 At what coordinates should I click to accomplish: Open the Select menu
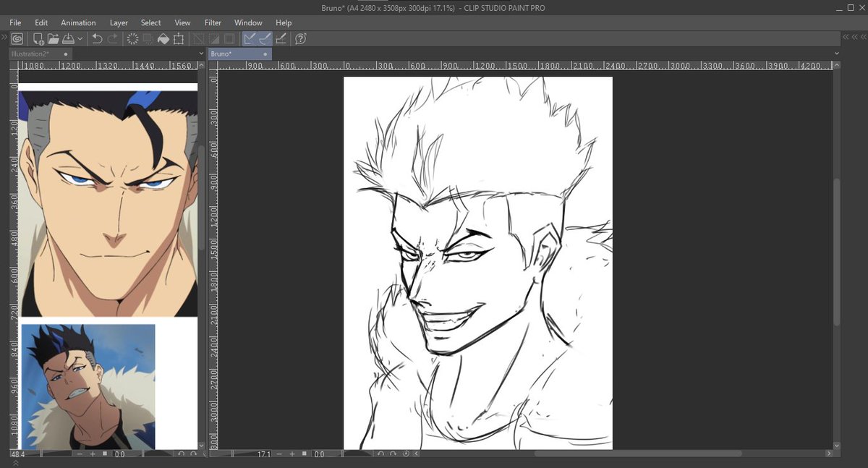[x=150, y=22]
